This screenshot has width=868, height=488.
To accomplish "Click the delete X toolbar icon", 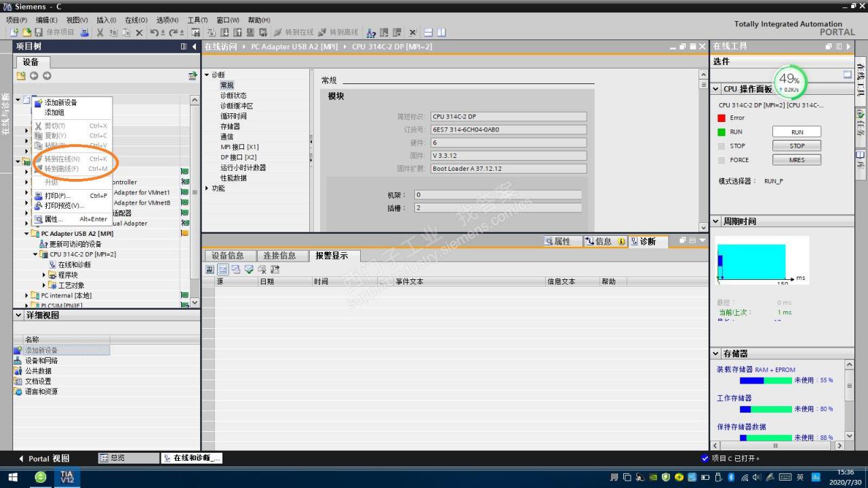I will (139, 33).
